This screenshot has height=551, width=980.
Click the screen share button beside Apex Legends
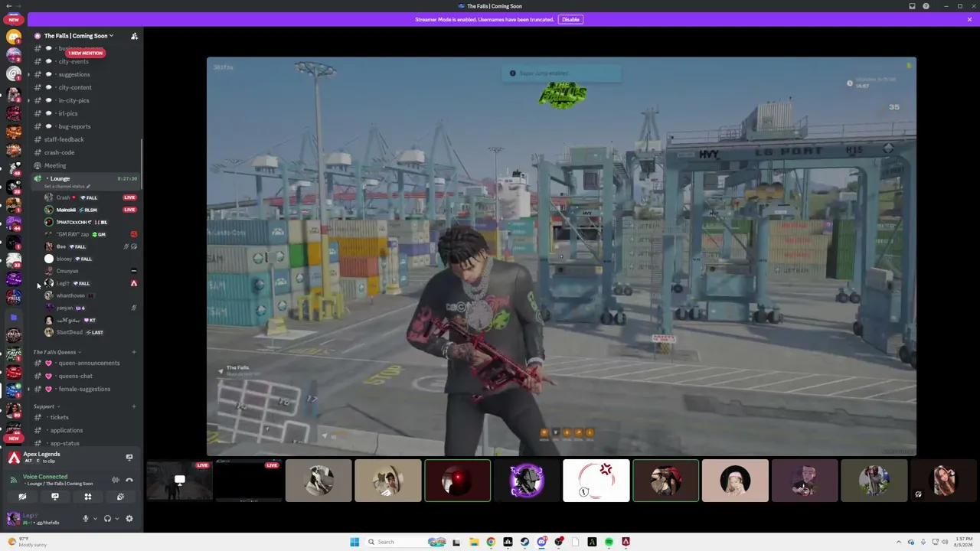pos(129,457)
